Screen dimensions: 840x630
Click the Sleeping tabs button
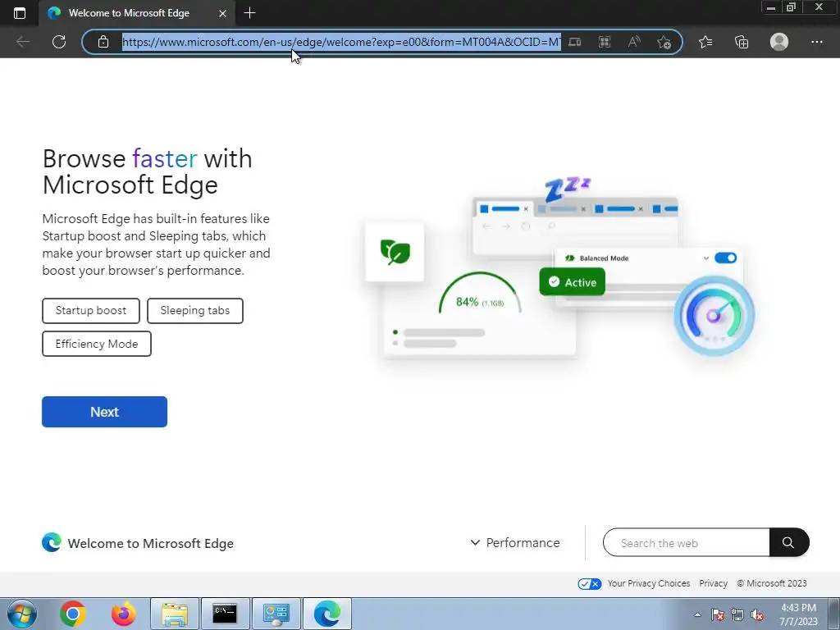195,311
